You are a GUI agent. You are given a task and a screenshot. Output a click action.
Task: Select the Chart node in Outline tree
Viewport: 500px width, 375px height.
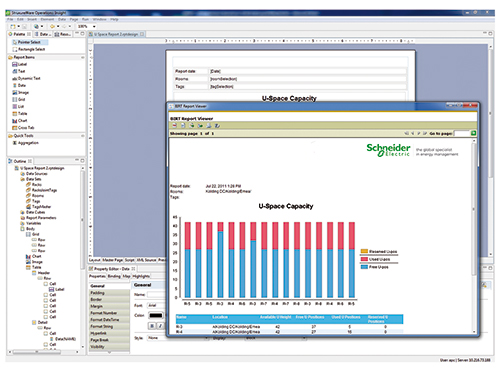coord(34,256)
